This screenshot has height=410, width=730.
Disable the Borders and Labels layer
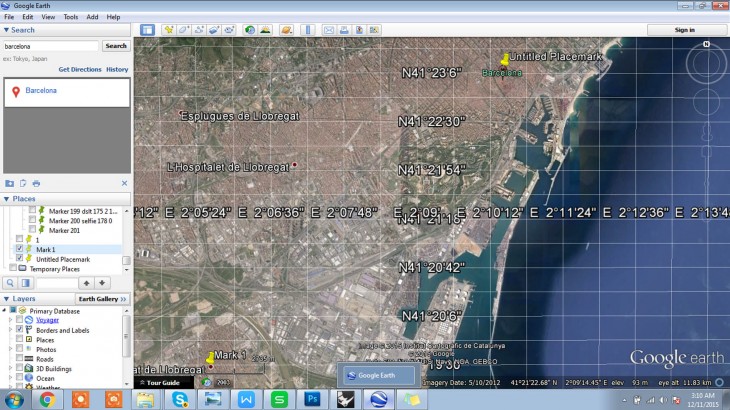20,329
